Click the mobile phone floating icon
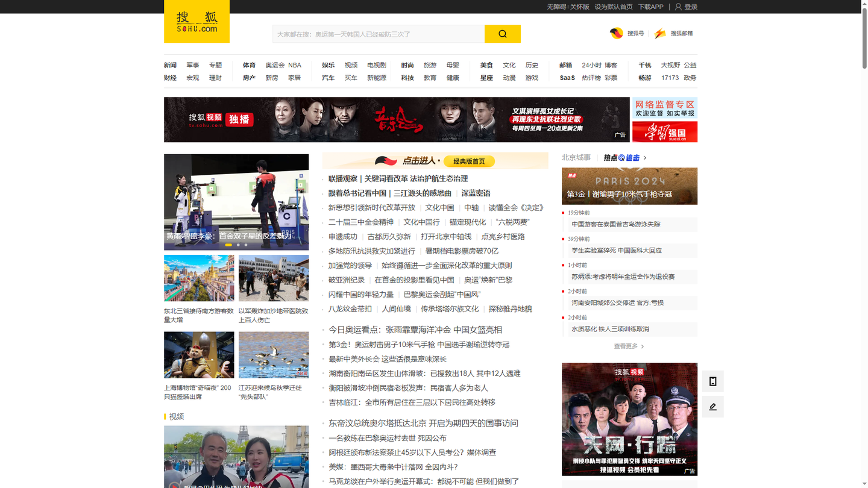The image size is (868, 488). pyautogui.click(x=712, y=381)
